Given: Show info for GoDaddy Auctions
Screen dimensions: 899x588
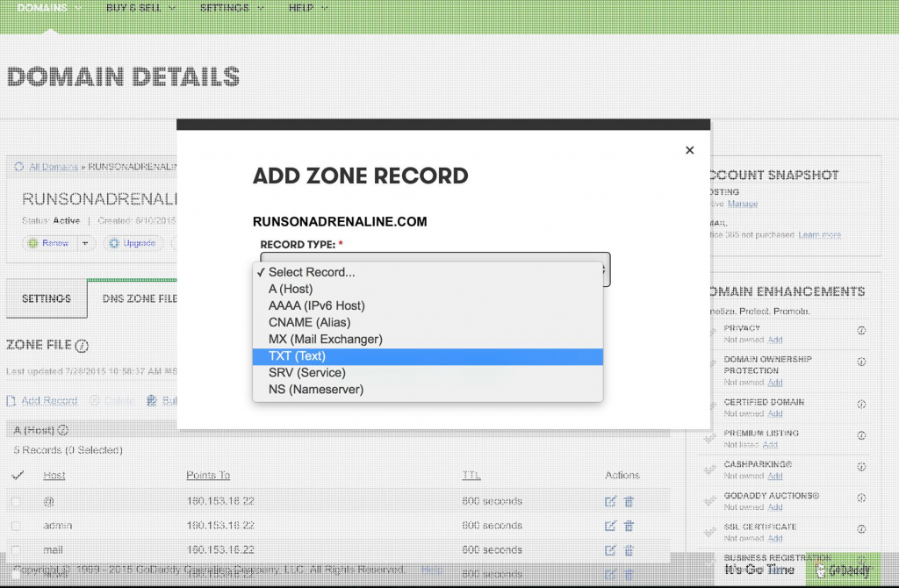Looking at the screenshot, I should click(861, 498).
